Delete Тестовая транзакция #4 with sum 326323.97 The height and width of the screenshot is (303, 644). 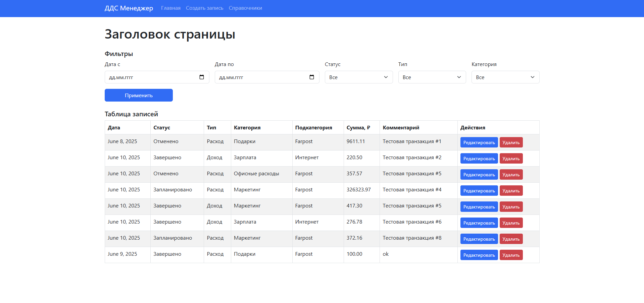coord(511,190)
